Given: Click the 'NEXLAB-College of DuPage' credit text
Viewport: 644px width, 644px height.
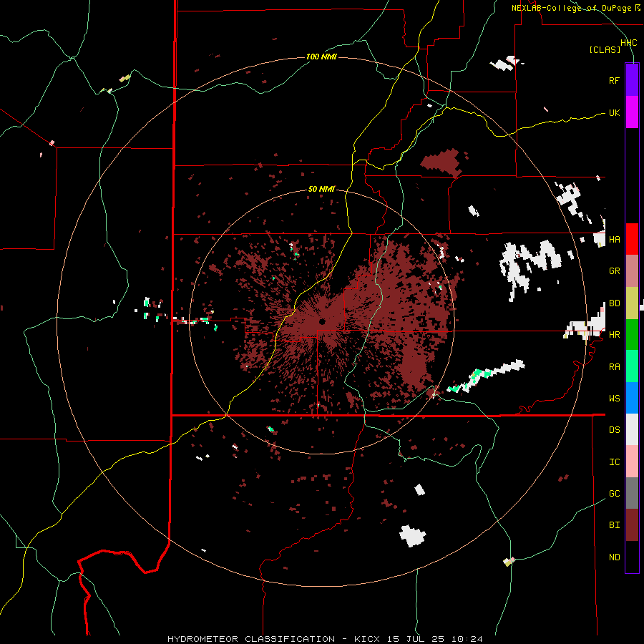Looking at the screenshot, I should [x=571, y=8].
